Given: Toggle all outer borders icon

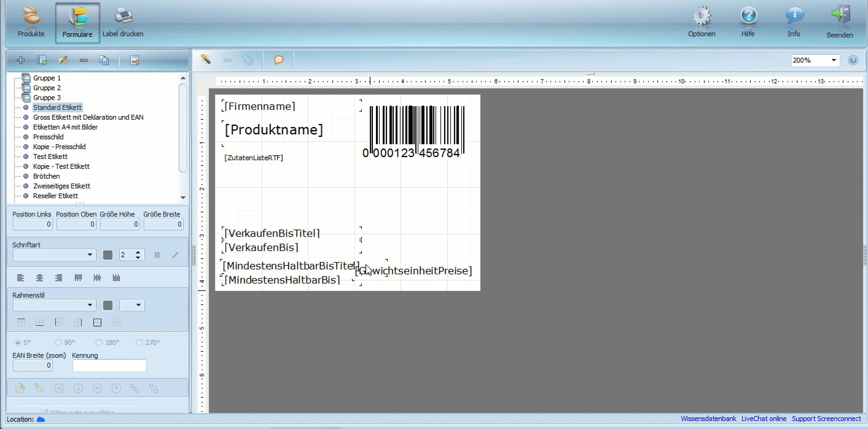Looking at the screenshot, I should 97,322.
